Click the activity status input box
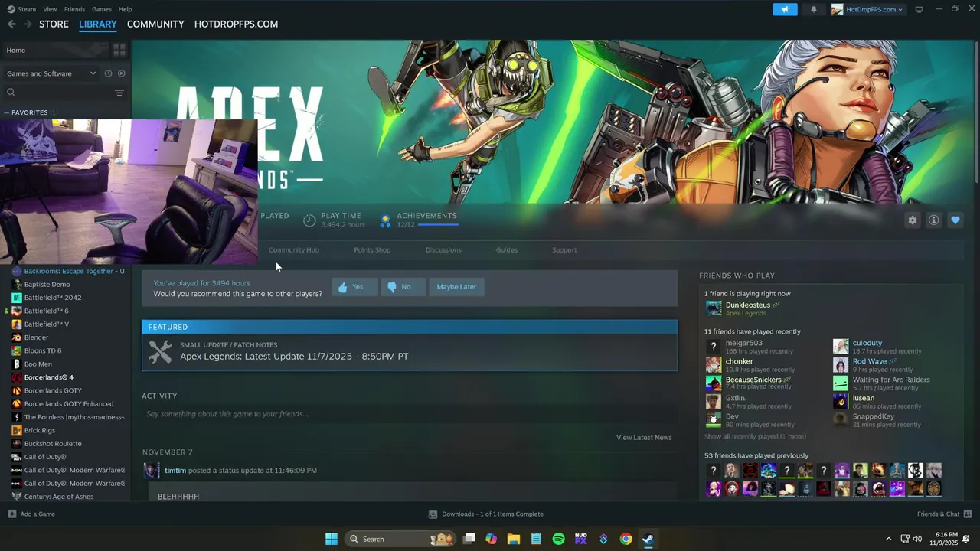The height and width of the screenshot is (551, 980). tap(410, 414)
